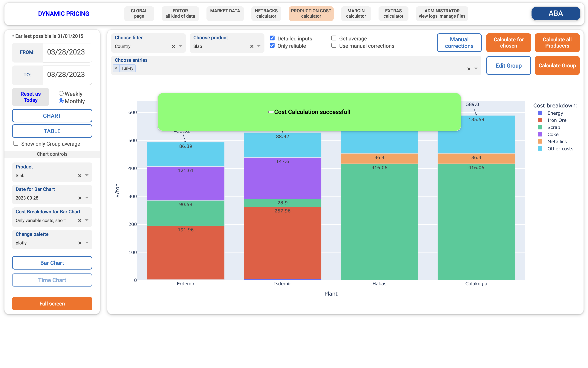This screenshot has width=588, height=368.
Task: Click the ABA user button
Action: [x=555, y=14]
